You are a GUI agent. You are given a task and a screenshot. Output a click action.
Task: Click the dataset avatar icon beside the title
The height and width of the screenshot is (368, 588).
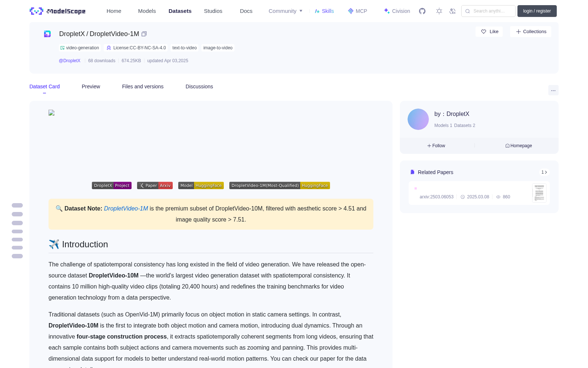pos(47,34)
